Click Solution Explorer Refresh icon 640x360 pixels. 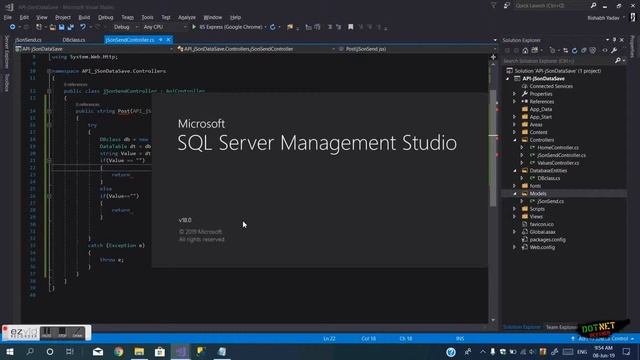(574, 51)
